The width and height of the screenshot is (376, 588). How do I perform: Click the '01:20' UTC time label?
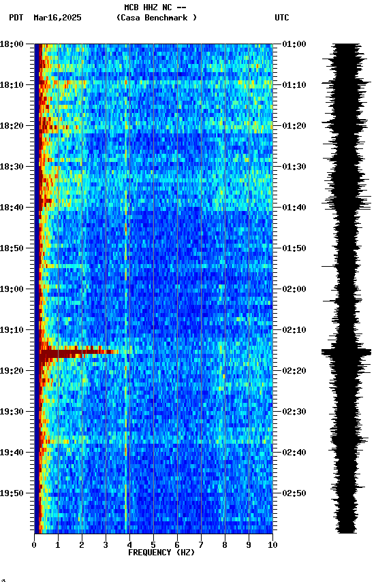tap(294, 126)
